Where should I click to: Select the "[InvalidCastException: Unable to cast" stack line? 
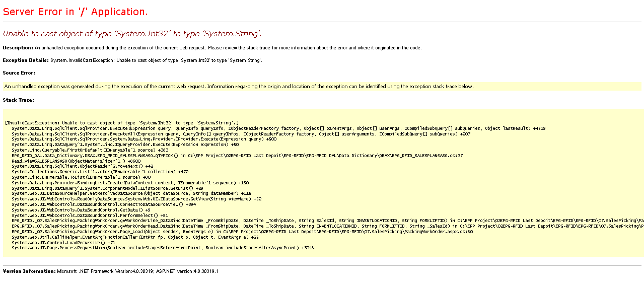(x=121, y=123)
